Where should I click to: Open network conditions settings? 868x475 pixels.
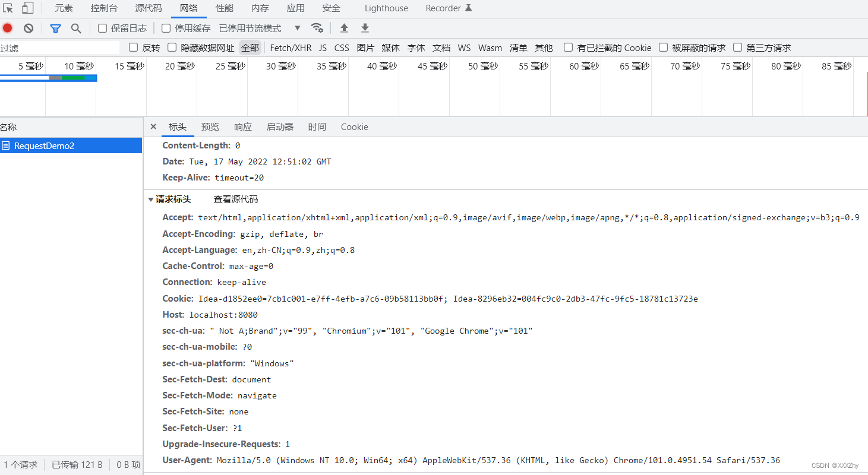(317, 27)
